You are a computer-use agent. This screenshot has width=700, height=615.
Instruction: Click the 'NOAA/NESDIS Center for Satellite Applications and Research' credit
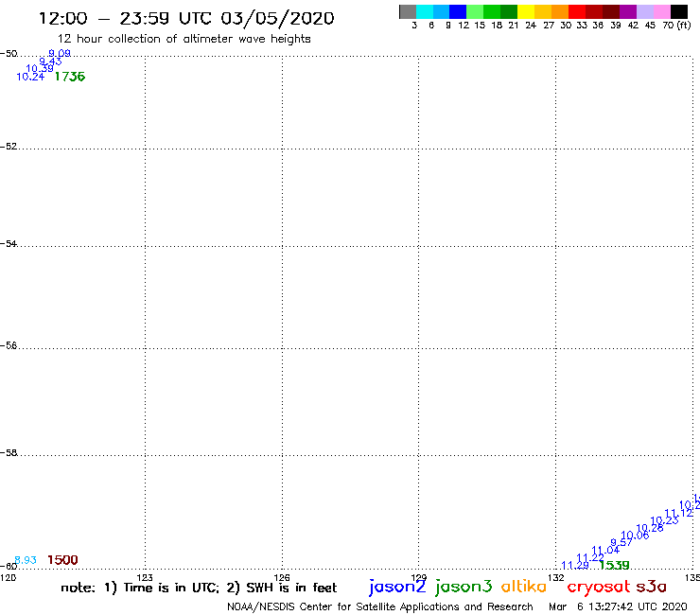tap(380, 607)
